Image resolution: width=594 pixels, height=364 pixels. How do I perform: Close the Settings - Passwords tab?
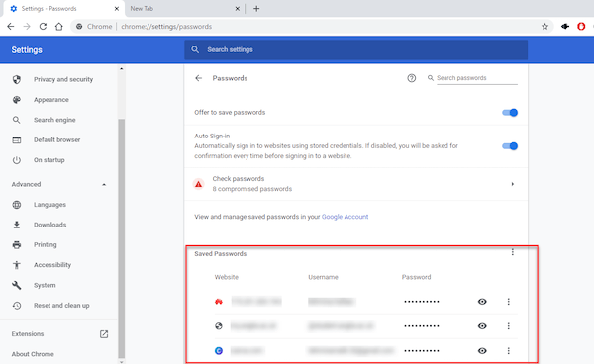coord(117,8)
